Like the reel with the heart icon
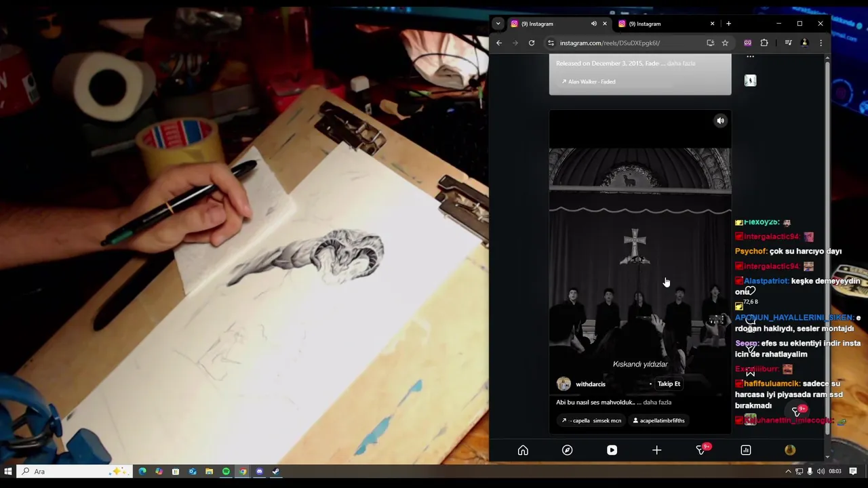 pos(750,291)
